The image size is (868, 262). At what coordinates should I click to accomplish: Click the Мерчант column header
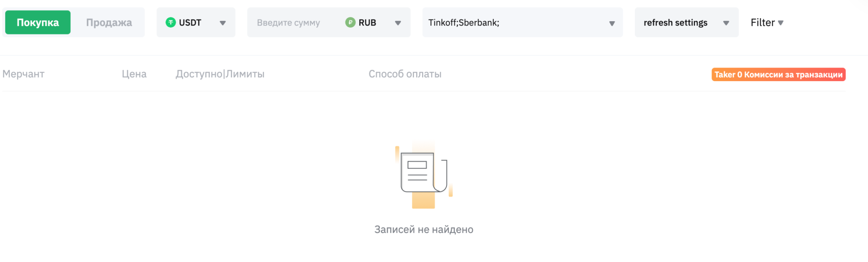pos(23,74)
